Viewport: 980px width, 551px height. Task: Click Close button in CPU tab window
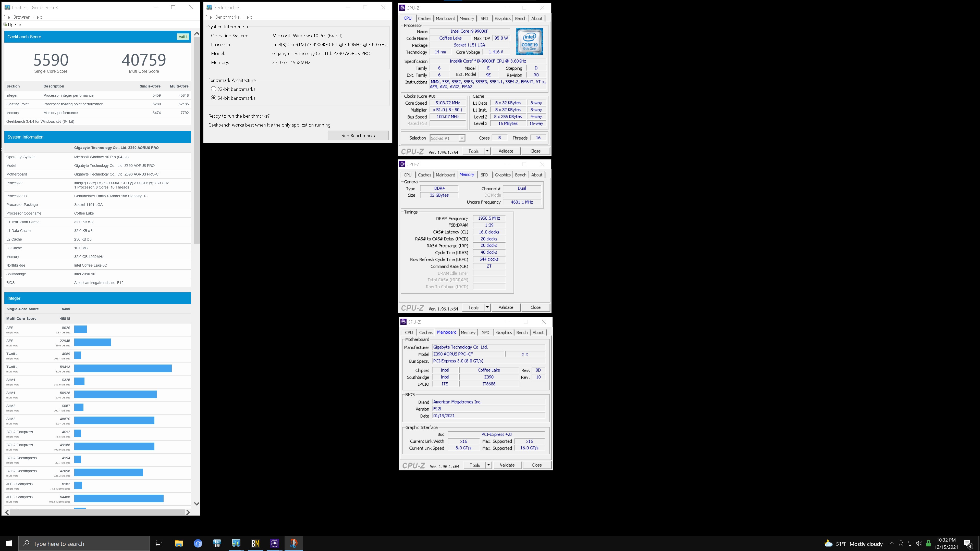pos(535,151)
